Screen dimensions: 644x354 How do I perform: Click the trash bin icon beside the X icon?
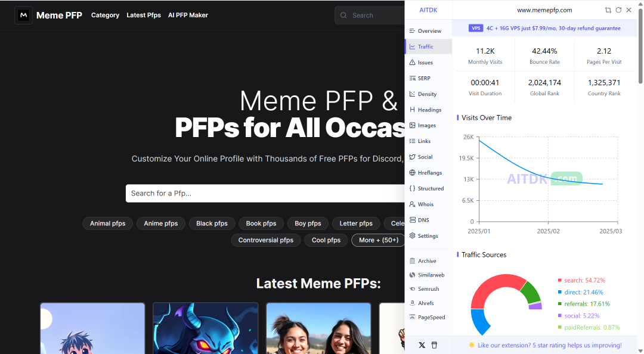tap(435, 345)
